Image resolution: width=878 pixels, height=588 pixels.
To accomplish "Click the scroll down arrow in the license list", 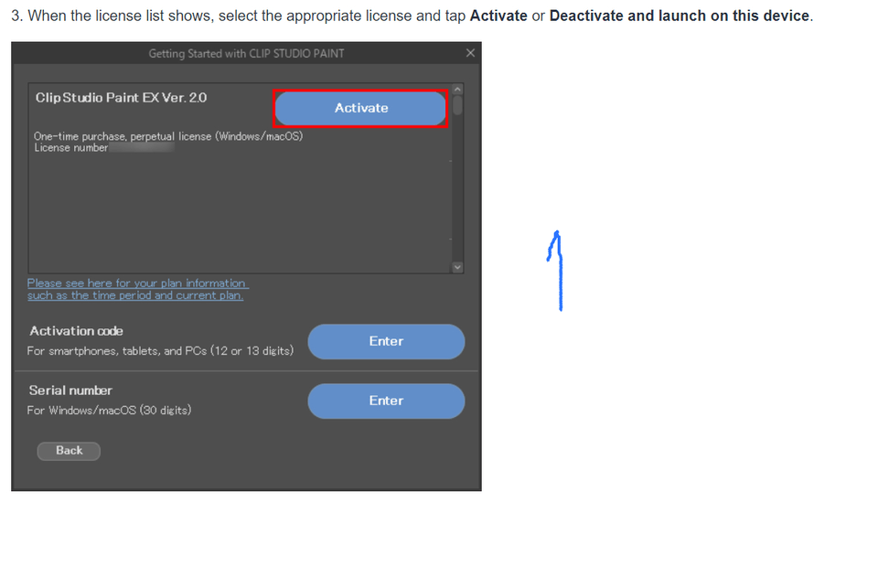I will (x=457, y=267).
